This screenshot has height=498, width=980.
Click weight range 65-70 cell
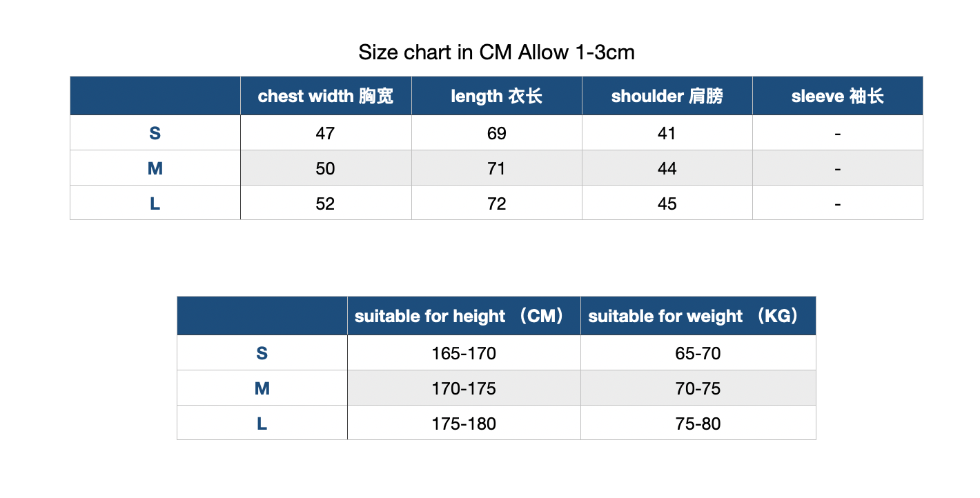698,353
